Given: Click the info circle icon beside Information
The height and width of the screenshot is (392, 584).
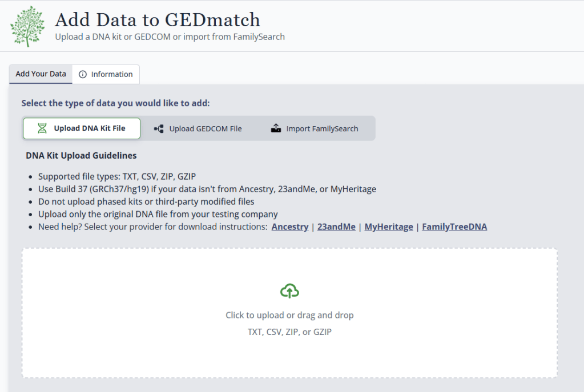Looking at the screenshot, I should [83, 74].
